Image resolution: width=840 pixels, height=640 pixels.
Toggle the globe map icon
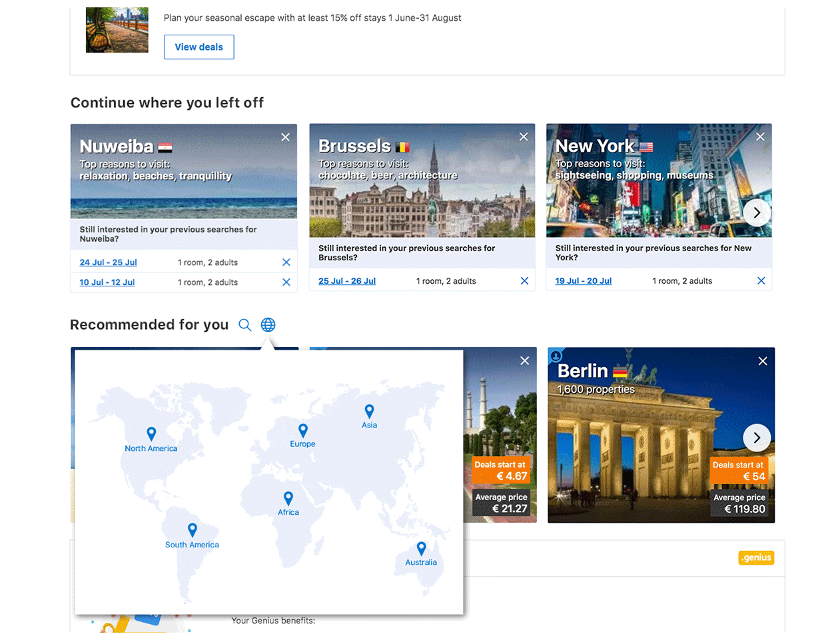[x=268, y=325]
